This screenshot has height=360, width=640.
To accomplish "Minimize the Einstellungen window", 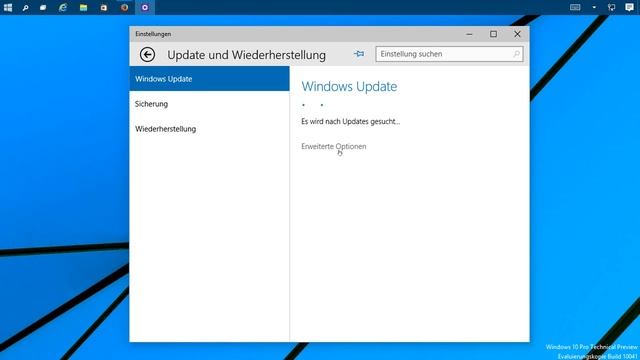I will pos(469,34).
